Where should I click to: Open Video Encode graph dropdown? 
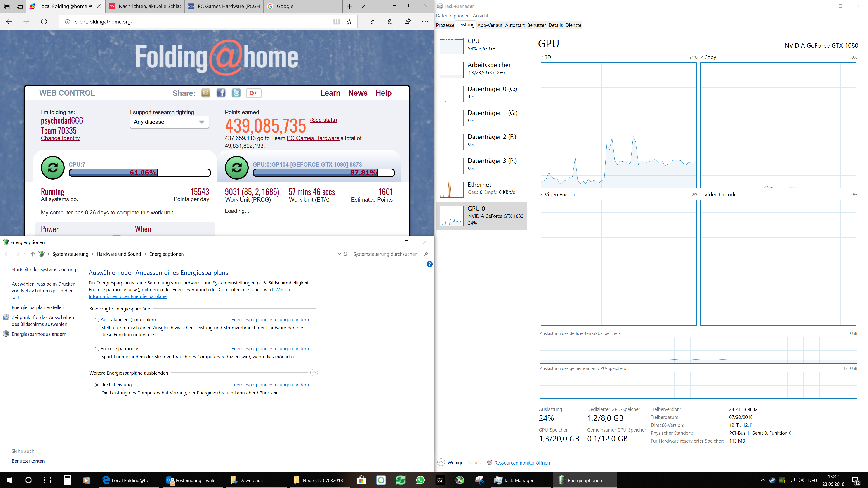pyautogui.click(x=542, y=194)
